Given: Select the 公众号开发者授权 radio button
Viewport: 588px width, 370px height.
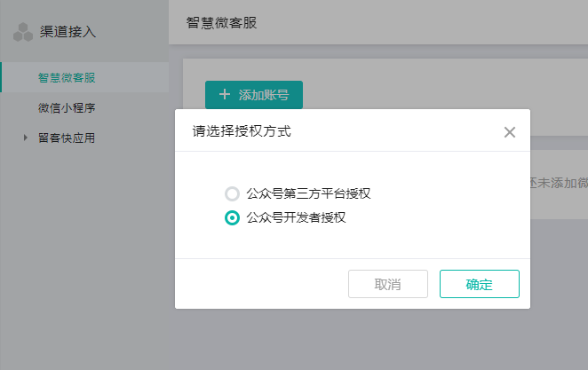Looking at the screenshot, I should [x=232, y=217].
